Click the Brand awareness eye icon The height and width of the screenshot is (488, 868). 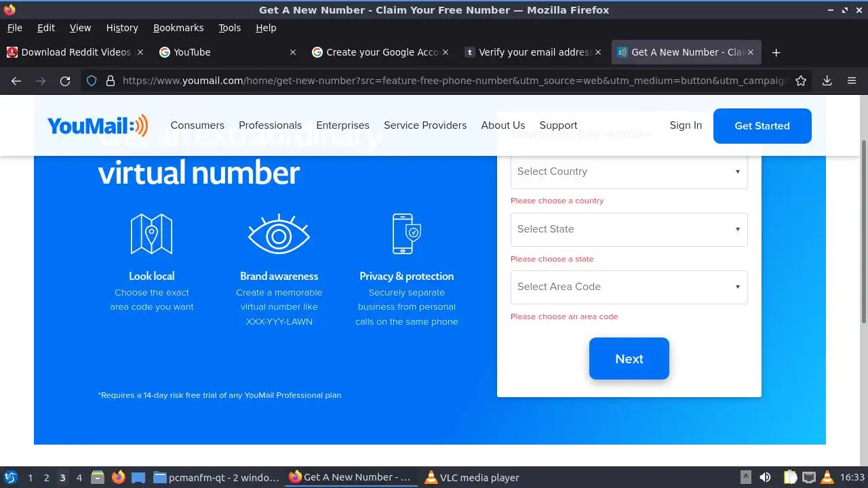coord(279,234)
